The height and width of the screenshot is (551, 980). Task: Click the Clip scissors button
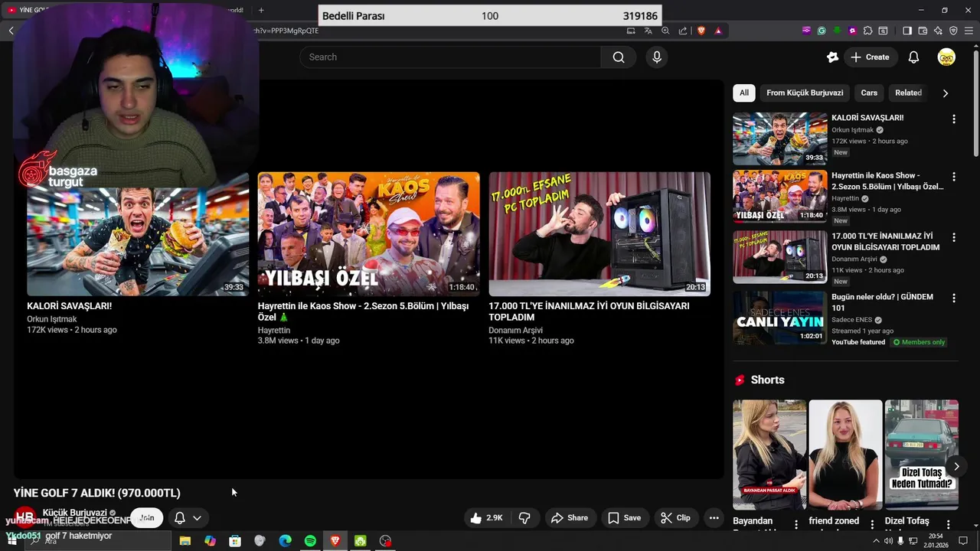pyautogui.click(x=675, y=518)
